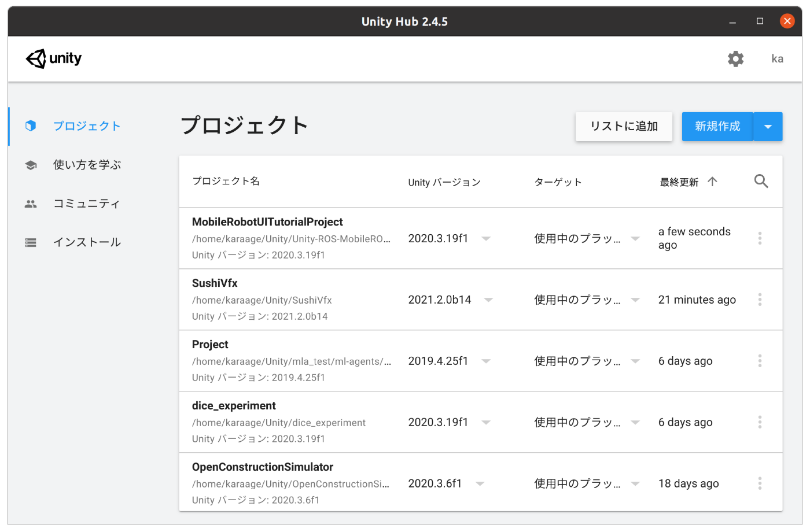Image resolution: width=810 pixels, height=532 pixels.
Task: Open target platform dropdown for OpenConstructionSimulator
Action: (x=635, y=483)
